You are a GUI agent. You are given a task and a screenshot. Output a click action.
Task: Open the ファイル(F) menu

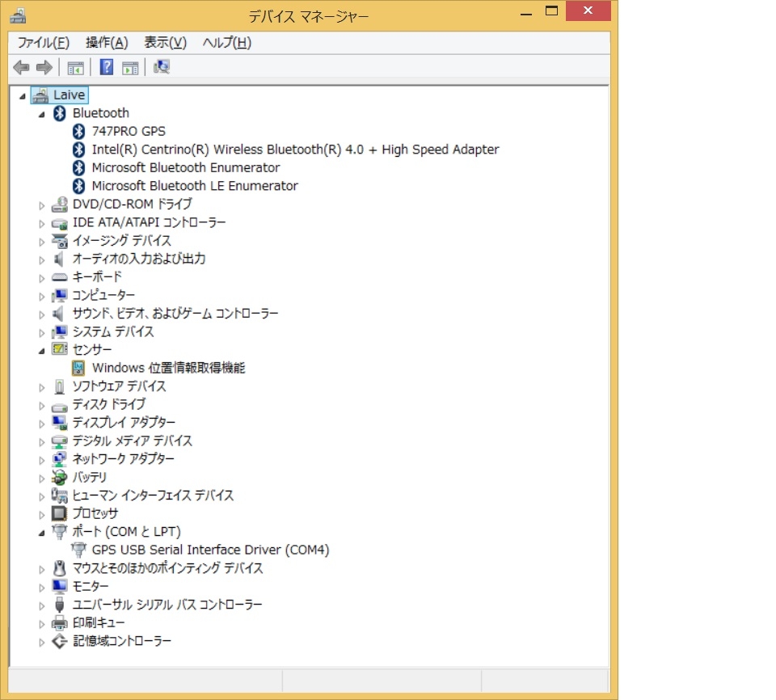point(43,43)
